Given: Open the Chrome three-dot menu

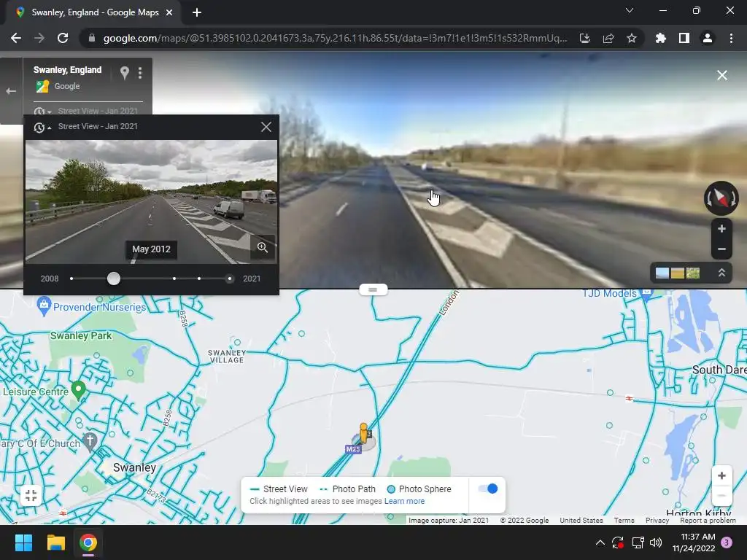Looking at the screenshot, I should pyautogui.click(x=731, y=38).
